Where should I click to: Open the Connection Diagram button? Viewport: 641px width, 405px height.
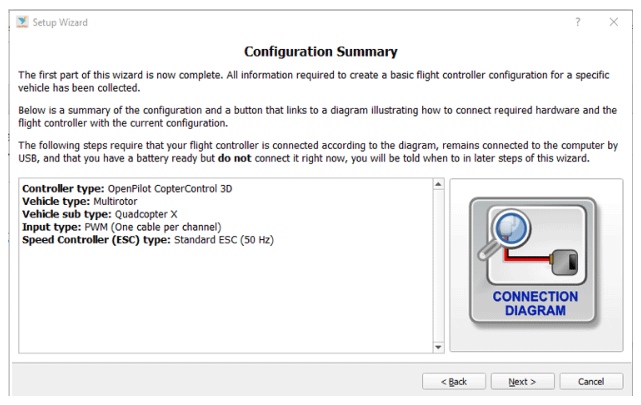point(536,265)
